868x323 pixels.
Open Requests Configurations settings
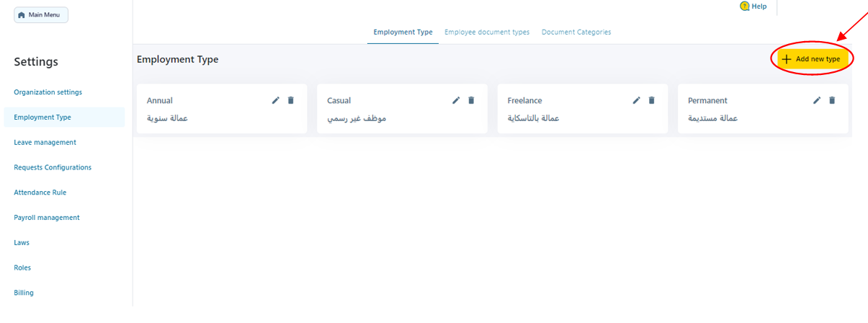[53, 167]
